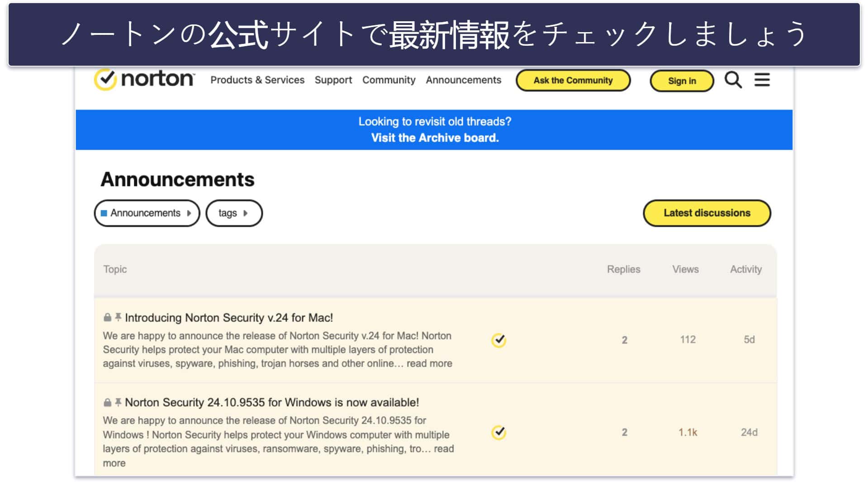Click the Norton logo
The width and height of the screenshot is (868, 482).
(x=144, y=79)
